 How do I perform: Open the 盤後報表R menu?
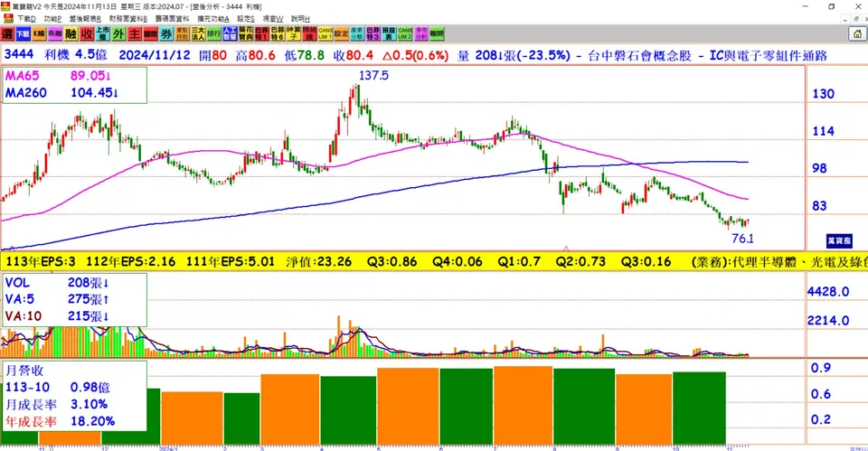pyautogui.click(x=85, y=19)
